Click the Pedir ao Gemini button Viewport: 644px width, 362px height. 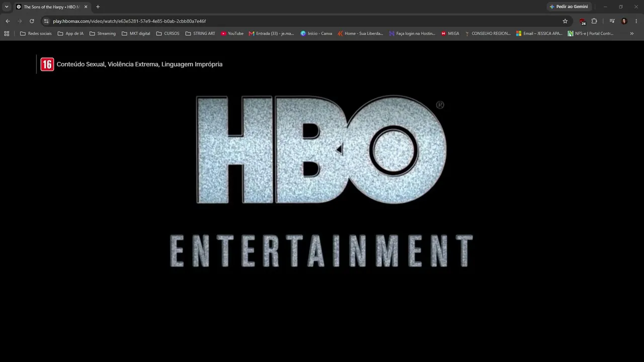click(569, 7)
